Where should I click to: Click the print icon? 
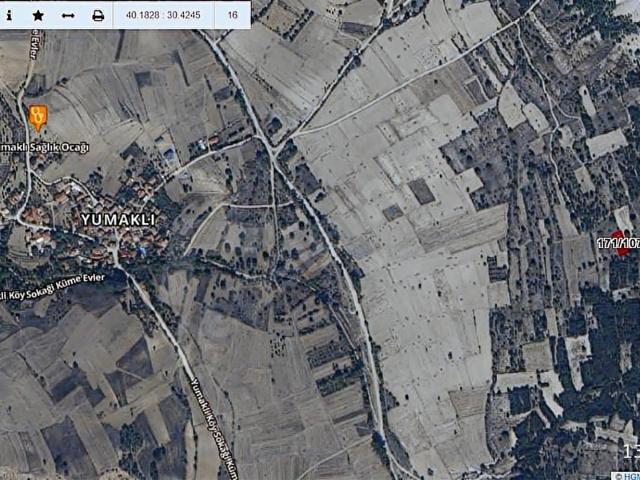click(x=98, y=16)
